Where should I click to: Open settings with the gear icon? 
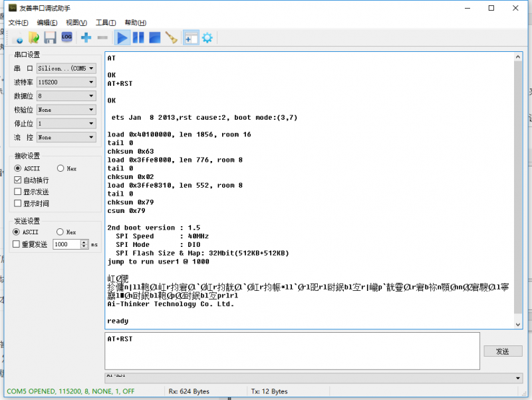click(207, 38)
